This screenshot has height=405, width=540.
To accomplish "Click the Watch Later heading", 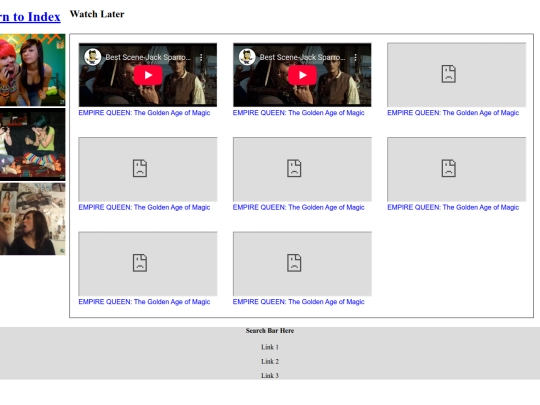I will [x=97, y=14].
